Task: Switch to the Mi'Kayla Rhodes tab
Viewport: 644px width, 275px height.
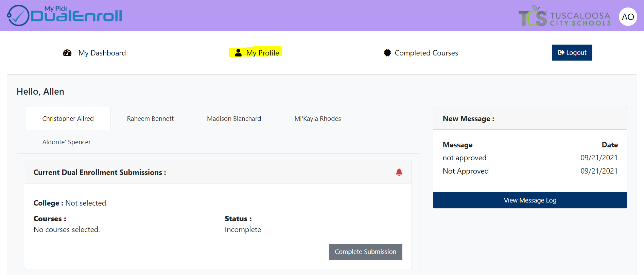Action: point(317,119)
